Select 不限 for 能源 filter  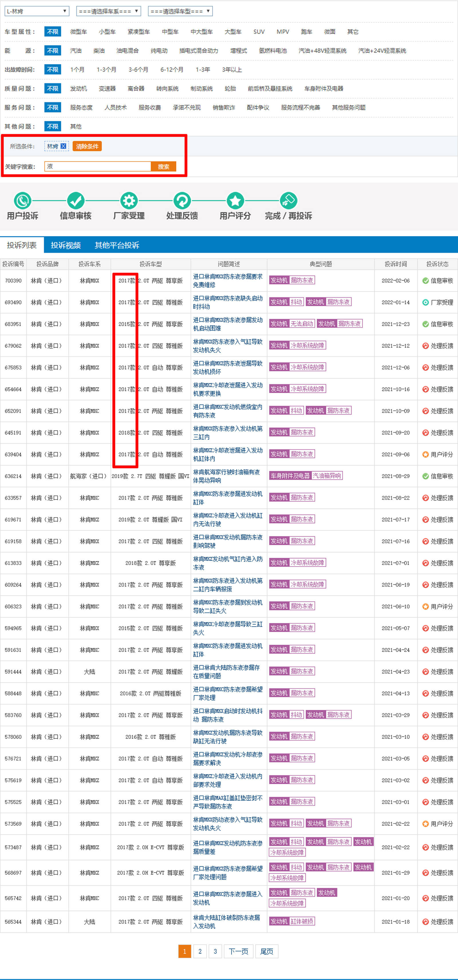(53, 51)
